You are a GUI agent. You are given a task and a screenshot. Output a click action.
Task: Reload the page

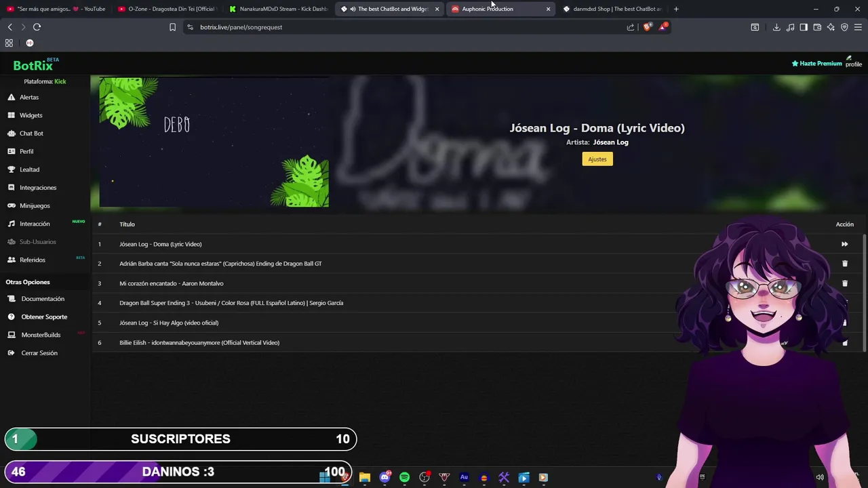click(37, 27)
